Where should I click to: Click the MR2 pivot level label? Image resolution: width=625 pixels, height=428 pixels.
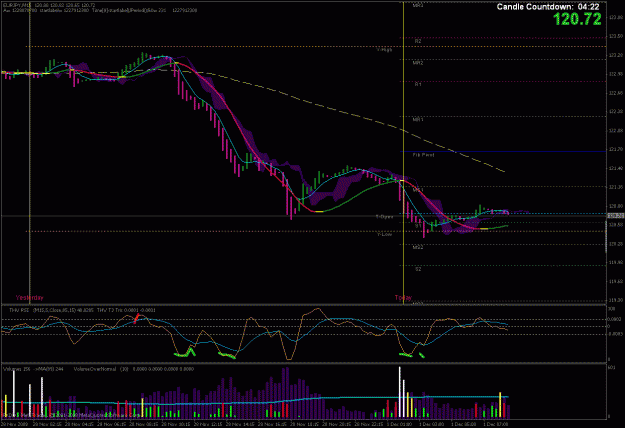pos(418,63)
